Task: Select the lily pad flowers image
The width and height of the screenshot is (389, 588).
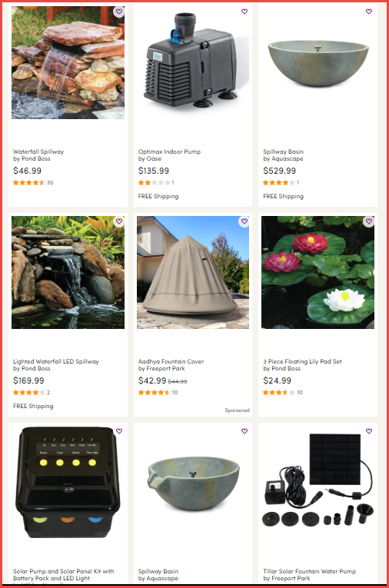Action: click(x=318, y=272)
